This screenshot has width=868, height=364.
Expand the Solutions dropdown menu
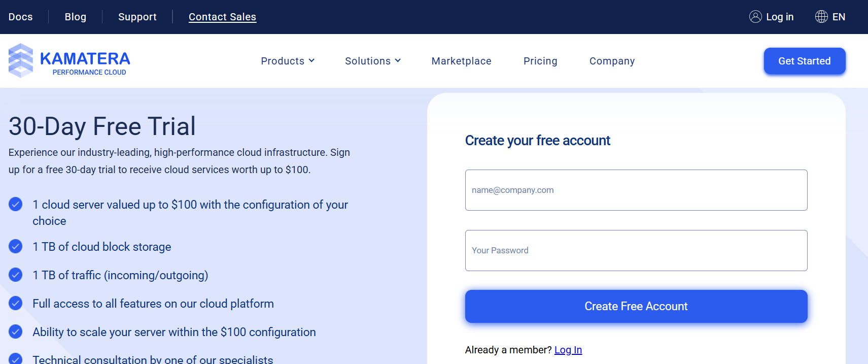[x=373, y=61]
